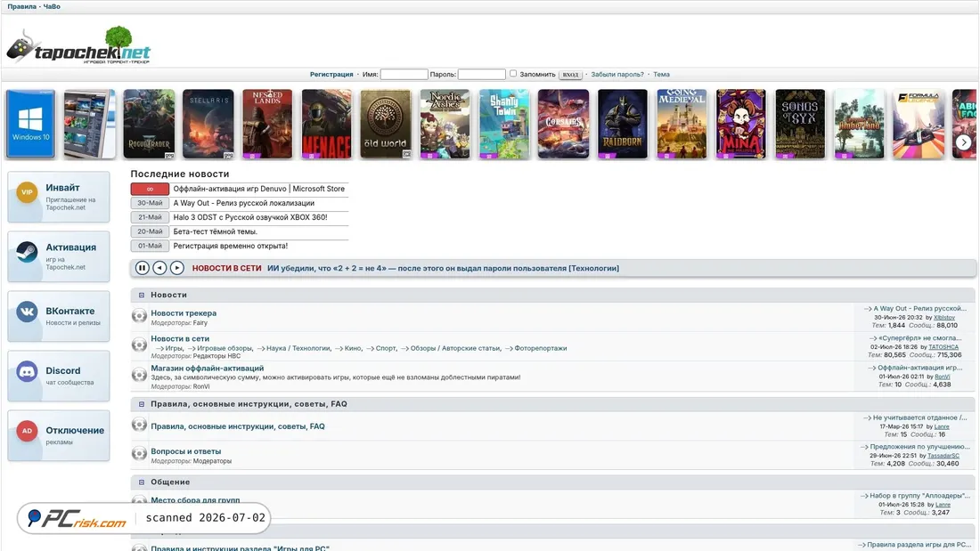This screenshot has width=980, height=551.
Task: Open the Nested Lands game cover
Action: 267,124
